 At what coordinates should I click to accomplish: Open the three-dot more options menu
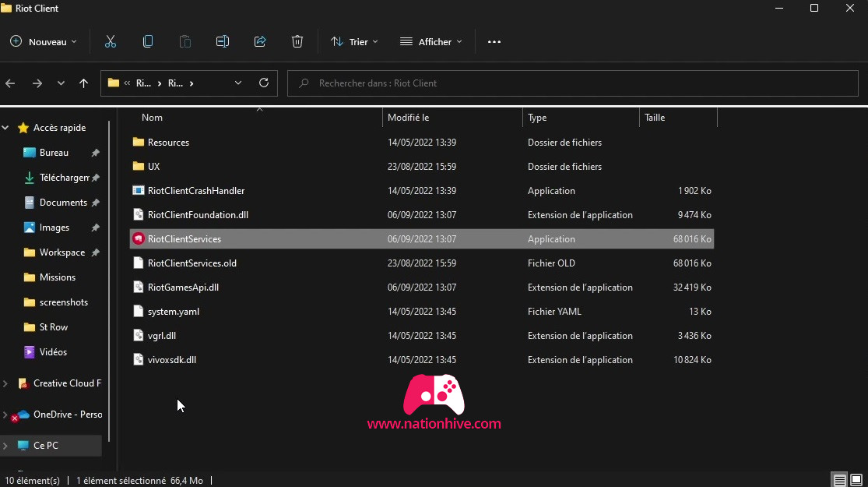coord(494,41)
